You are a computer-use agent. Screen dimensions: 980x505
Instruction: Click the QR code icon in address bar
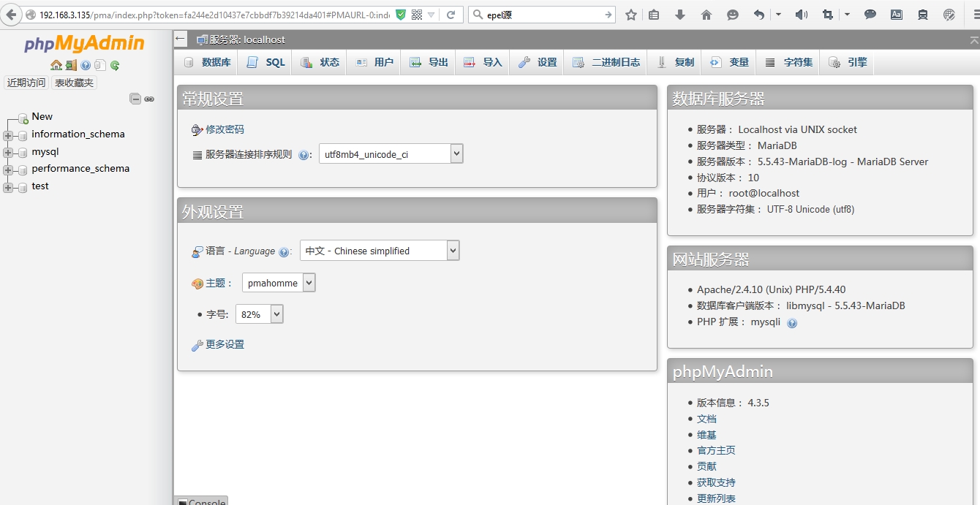click(x=417, y=15)
